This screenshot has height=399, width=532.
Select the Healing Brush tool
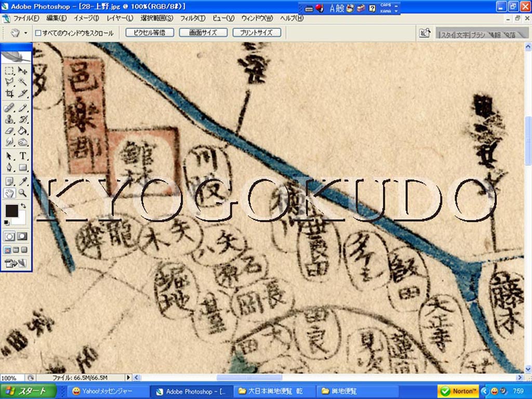point(9,108)
